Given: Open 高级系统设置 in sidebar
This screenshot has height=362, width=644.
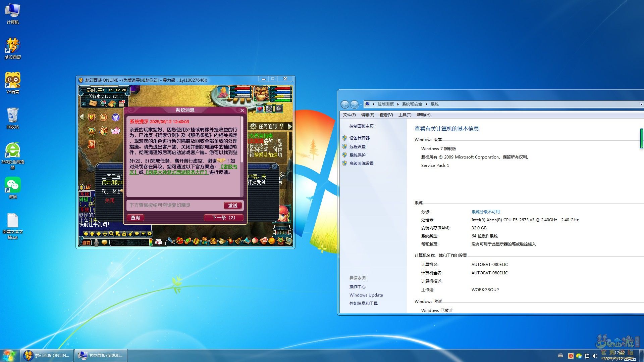Looking at the screenshot, I should click(x=361, y=163).
